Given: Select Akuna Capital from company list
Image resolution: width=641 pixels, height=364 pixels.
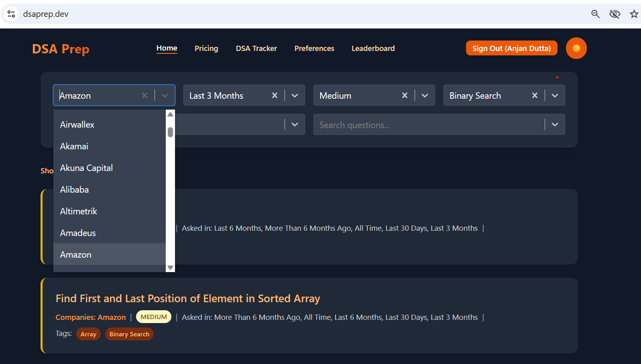Looking at the screenshot, I should click(86, 168).
